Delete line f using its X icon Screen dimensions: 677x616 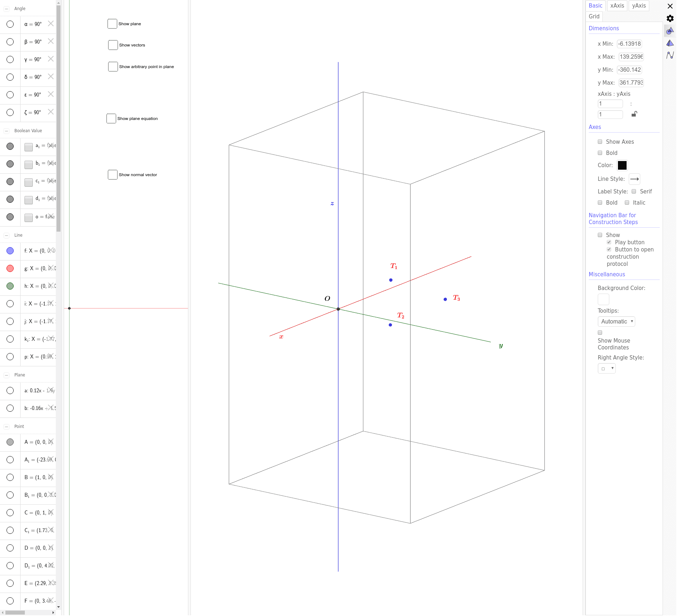[52, 250]
